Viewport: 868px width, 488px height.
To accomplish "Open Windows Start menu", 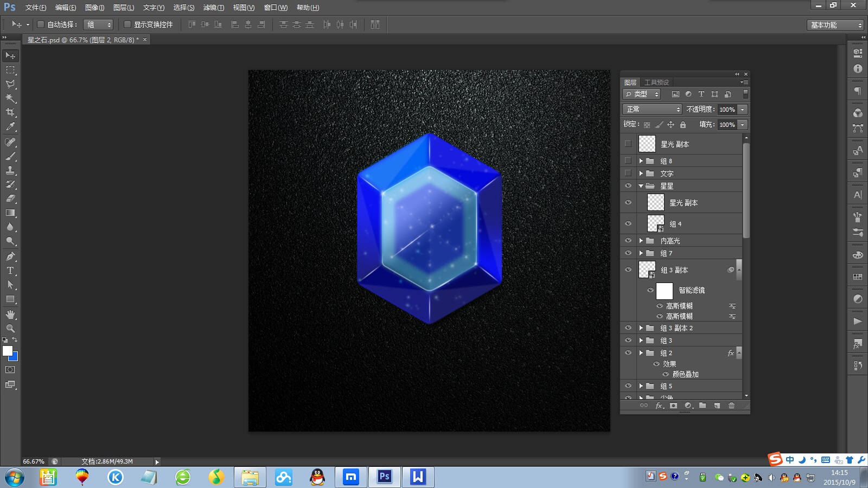I will 15,477.
